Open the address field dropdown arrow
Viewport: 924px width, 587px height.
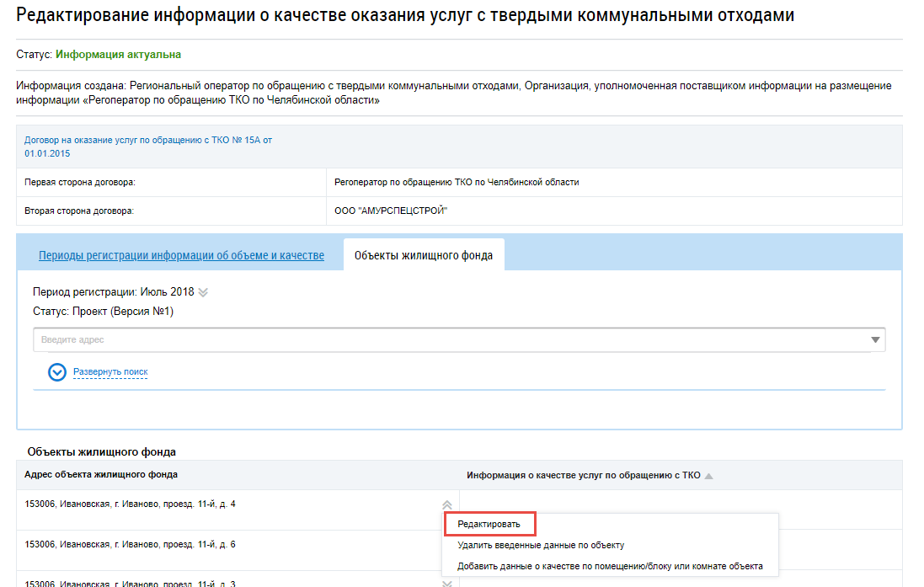click(x=875, y=339)
